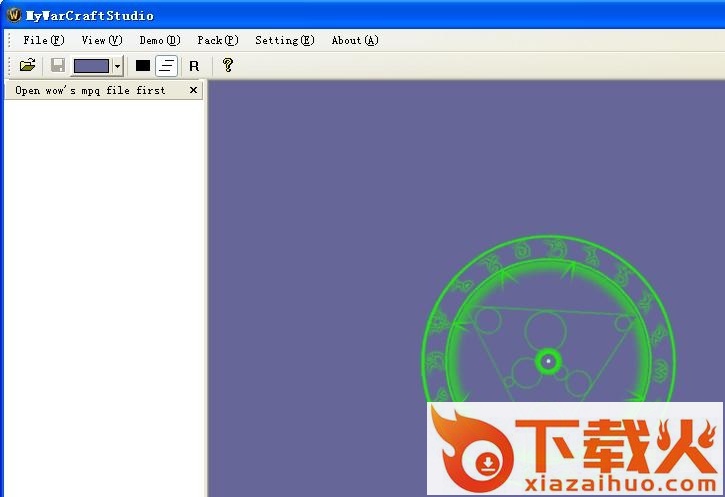
Task: Click the R toolbar button
Action: 194,66
